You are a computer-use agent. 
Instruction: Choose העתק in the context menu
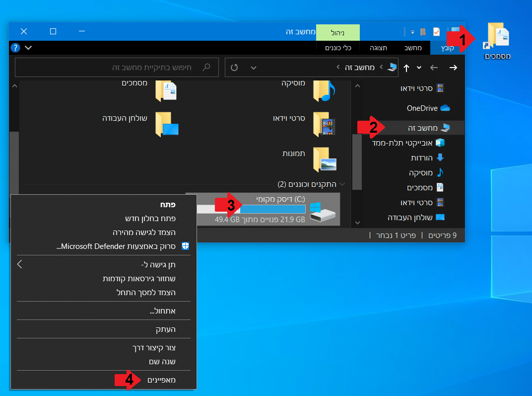[x=104, y=329]
